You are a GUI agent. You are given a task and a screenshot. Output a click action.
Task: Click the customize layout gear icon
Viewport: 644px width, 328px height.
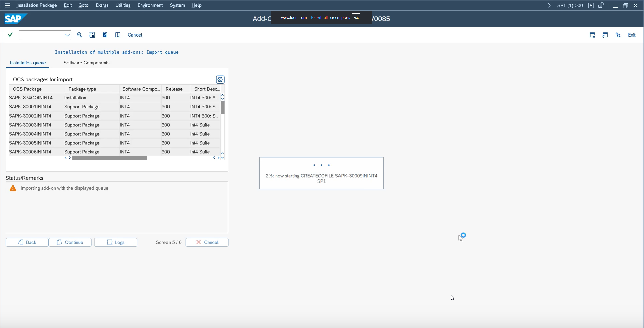618,35
